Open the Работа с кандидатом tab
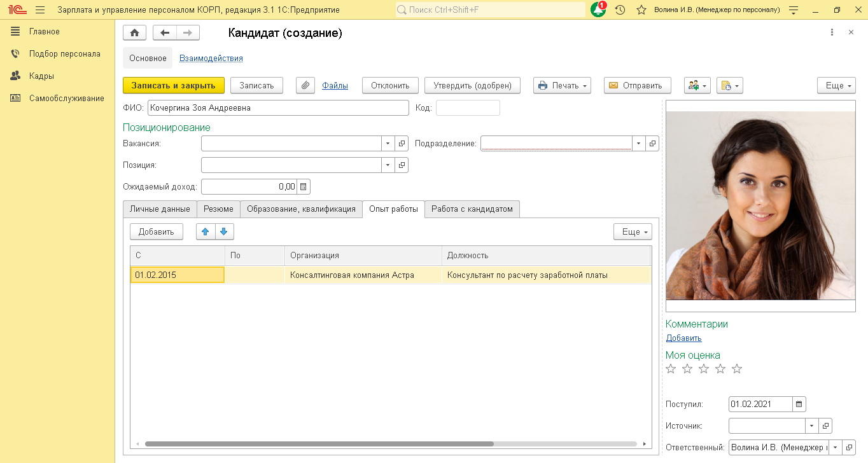Image resolution: width=868 pixels, height=463 pixels. [472, 209]
